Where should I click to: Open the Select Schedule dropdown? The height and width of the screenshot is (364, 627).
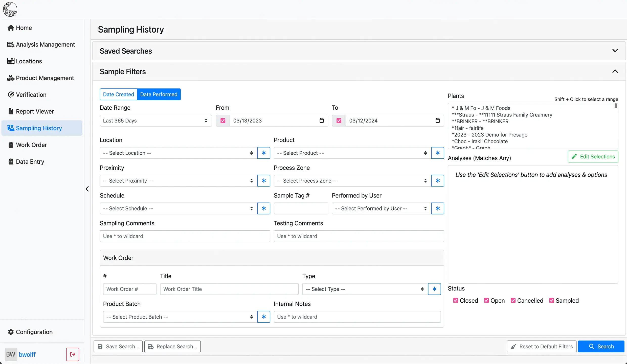coord(178,208)
